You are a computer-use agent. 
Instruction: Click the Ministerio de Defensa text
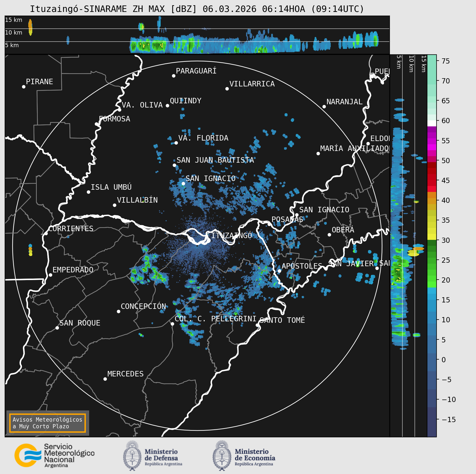163,458
